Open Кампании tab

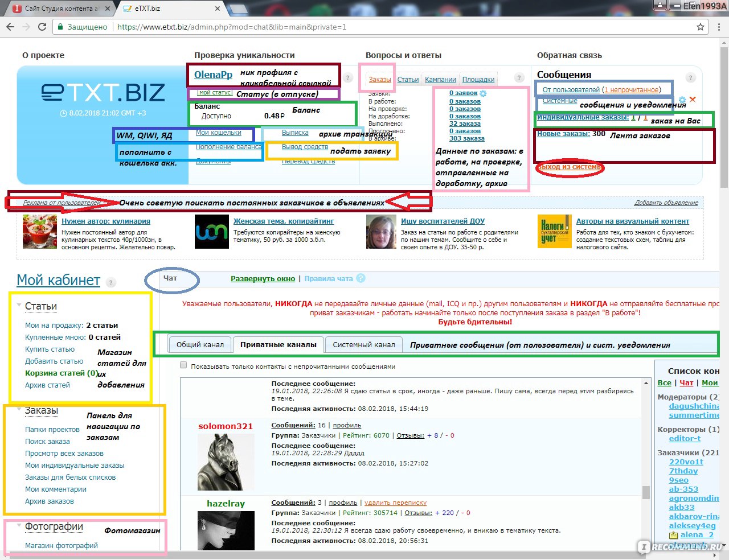coord(440,80)
